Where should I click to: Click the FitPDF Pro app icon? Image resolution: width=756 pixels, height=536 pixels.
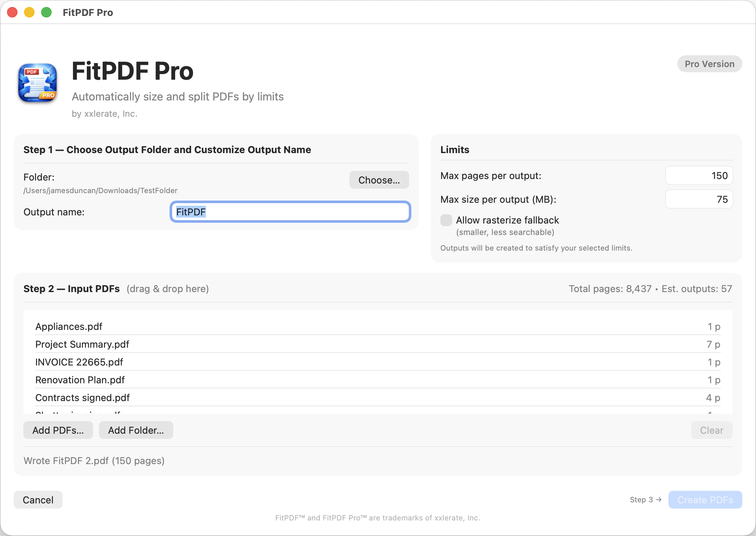tap(37, 83)
